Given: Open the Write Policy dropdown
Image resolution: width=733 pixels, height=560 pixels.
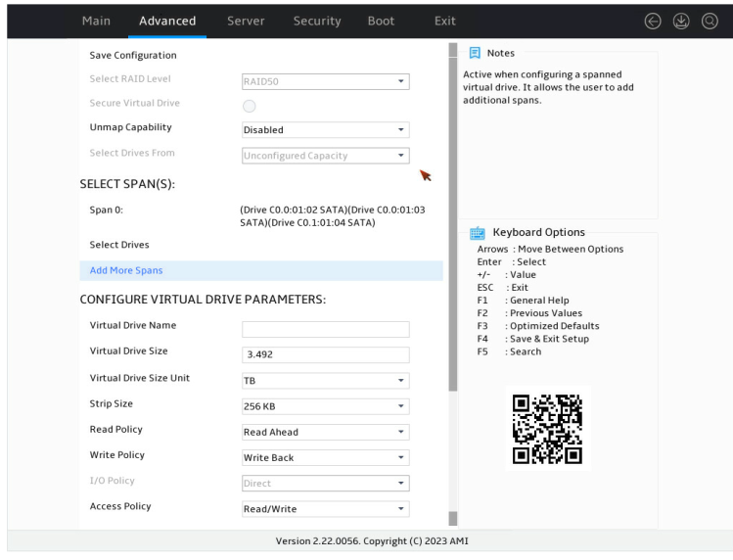Looking at the screenshot, I should tap(325, 458).
